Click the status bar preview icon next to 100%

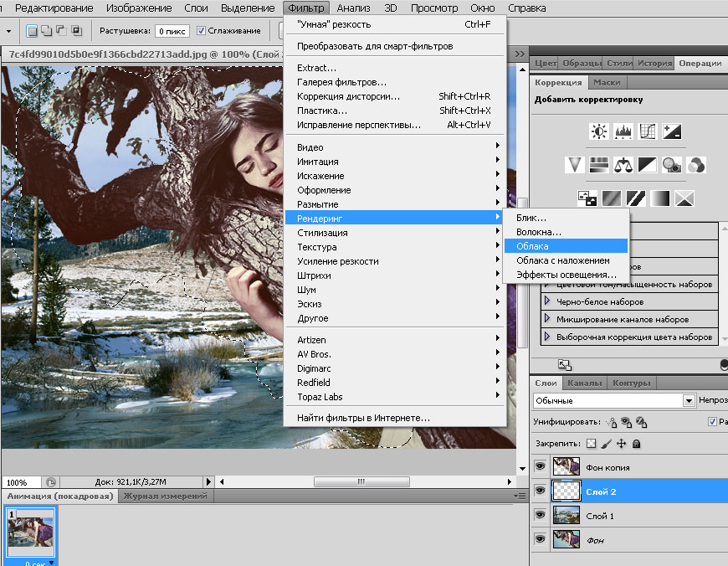[50, 482]
